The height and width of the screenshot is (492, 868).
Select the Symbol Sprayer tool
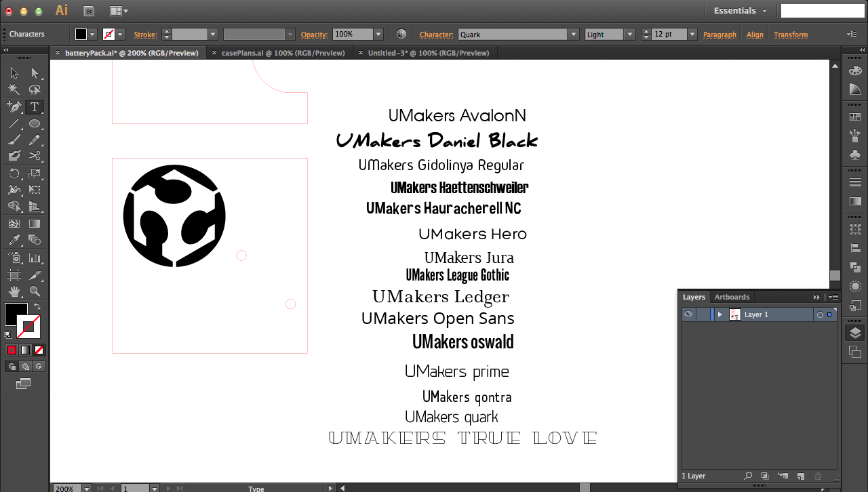[14, 258]
